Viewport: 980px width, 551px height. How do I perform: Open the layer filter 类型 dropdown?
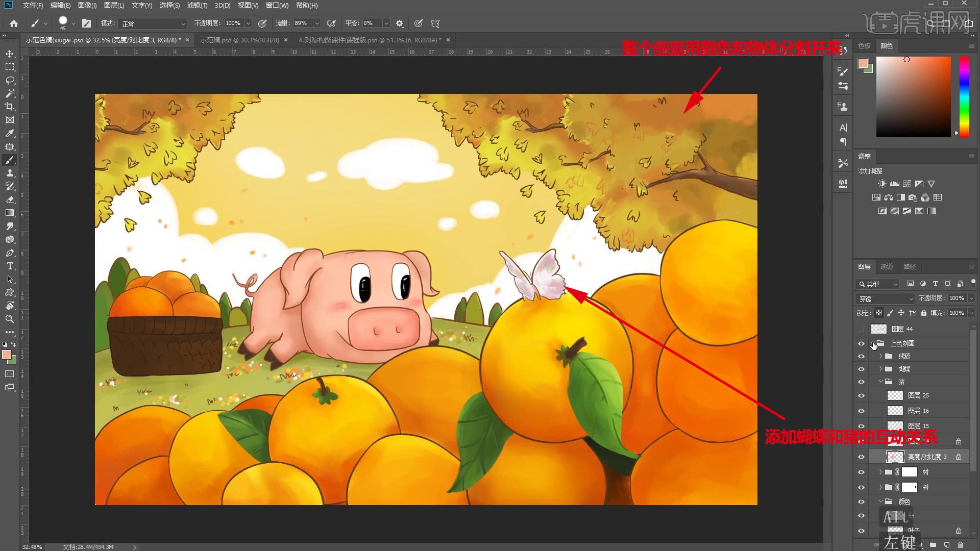click(x=877, y=284)
